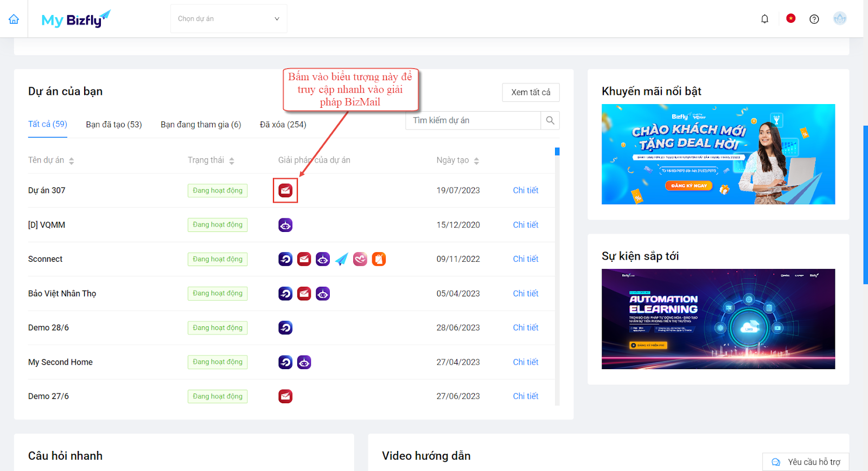The width and height of the screenshot is (868, 471).
Task: Switch to Bạn đang tham gia (6) tab
Action: pos(201,125)
